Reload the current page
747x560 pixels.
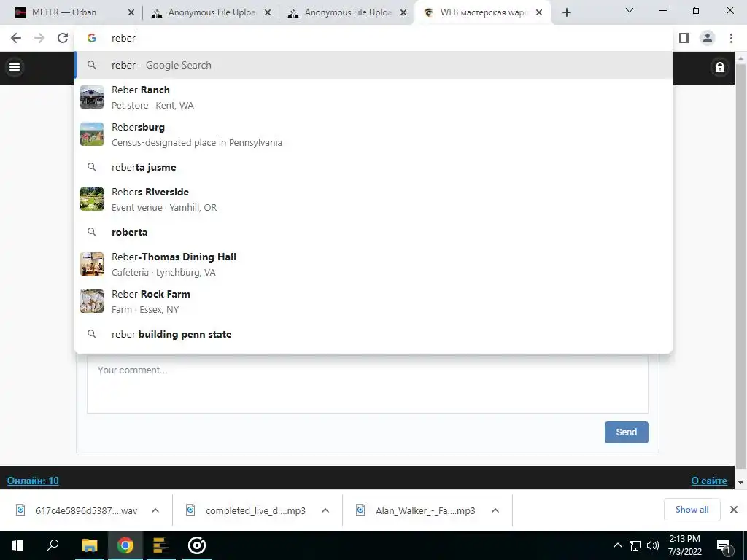pos(63,38)
